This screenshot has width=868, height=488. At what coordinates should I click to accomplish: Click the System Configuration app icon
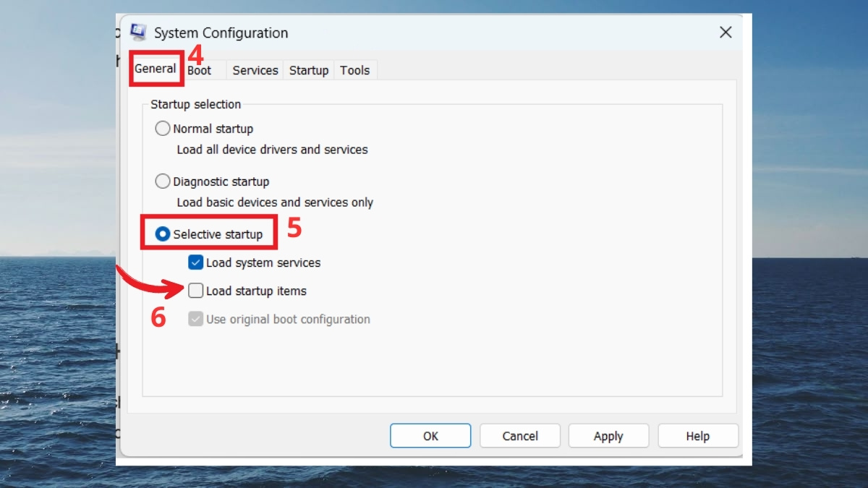(138, 33)
